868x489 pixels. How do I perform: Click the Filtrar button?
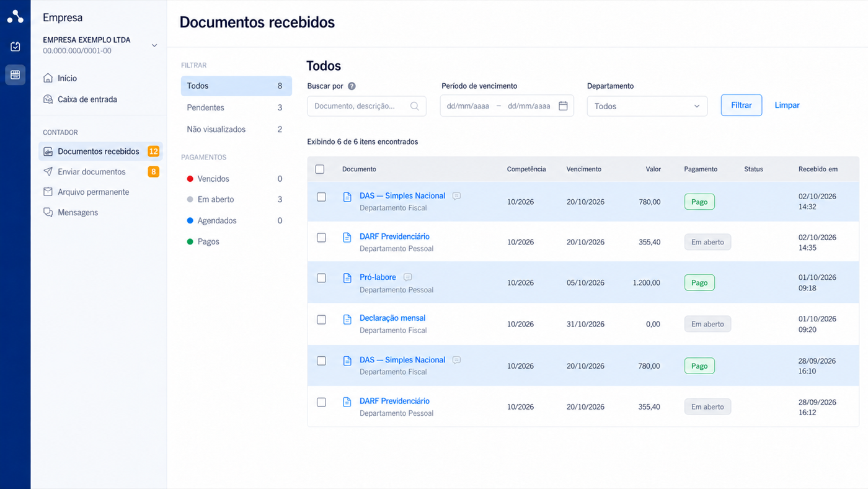742,105
